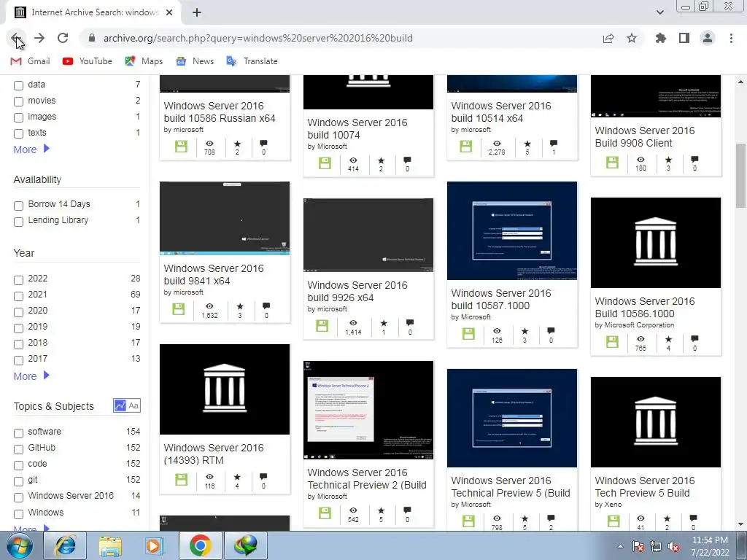Check the Windows Server 2016 topic filter
Screen dimensions: 747x560
click(18, 497)
